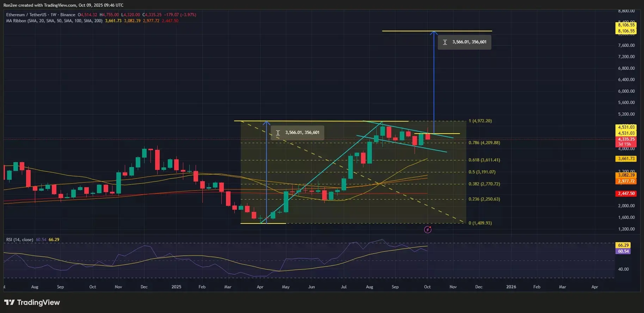The height and width of the screenshot is (313, 644).
Task: Click the 2,000.00 price scale label
Action: pos(626,206)
